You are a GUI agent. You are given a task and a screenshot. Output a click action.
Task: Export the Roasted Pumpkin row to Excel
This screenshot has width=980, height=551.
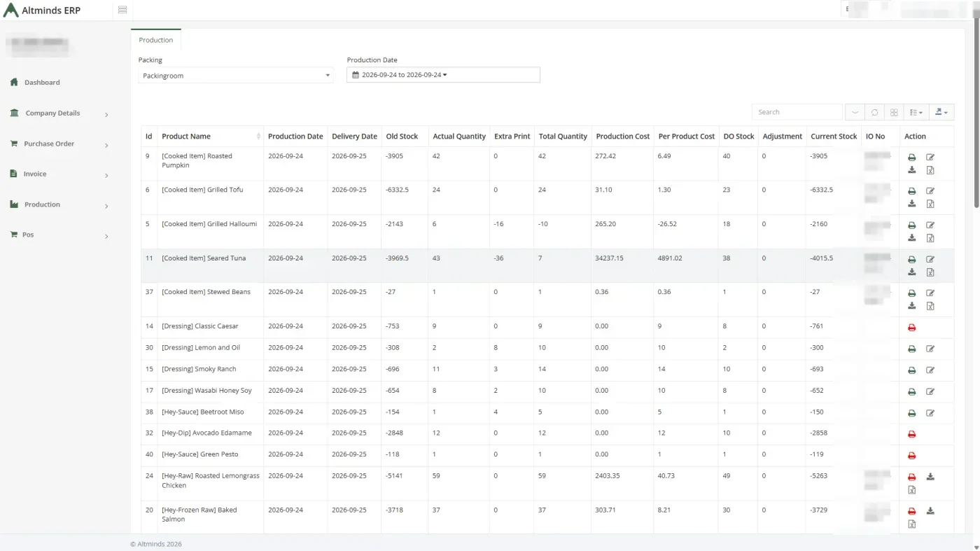coord(930,170)
